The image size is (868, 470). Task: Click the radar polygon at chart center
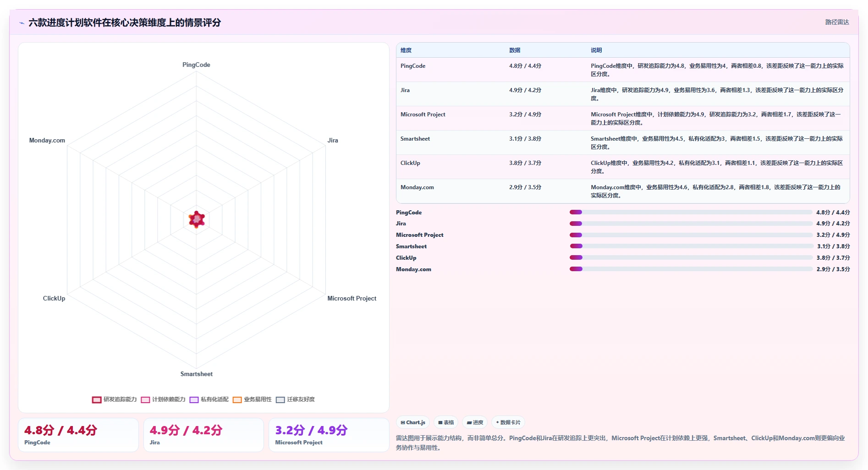(x=197, y=219)
